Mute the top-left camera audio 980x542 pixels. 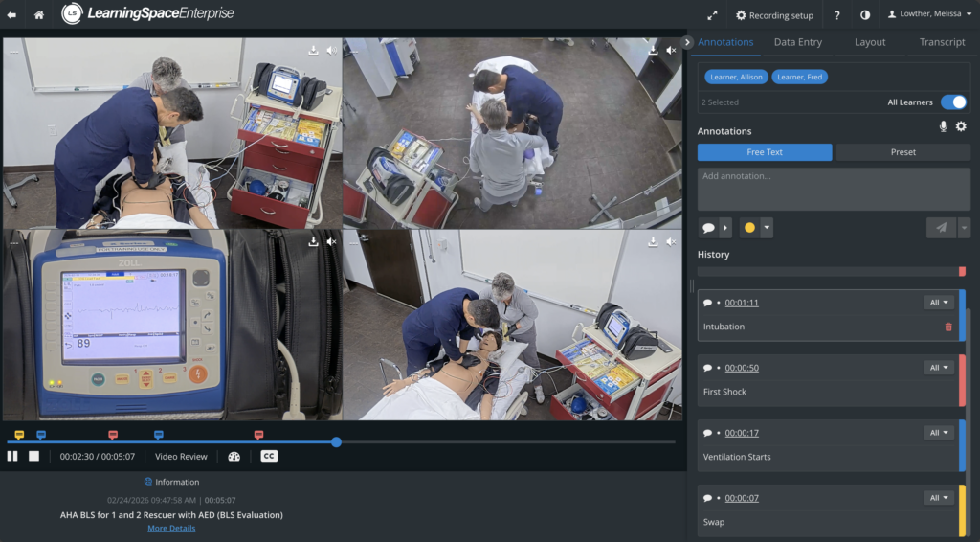click(331, 51)
